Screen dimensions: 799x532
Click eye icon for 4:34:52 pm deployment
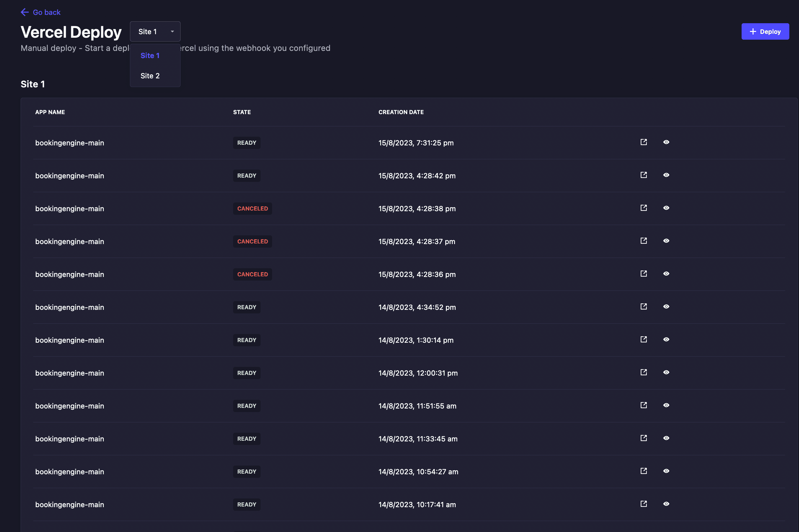click(x=666, y=307)
